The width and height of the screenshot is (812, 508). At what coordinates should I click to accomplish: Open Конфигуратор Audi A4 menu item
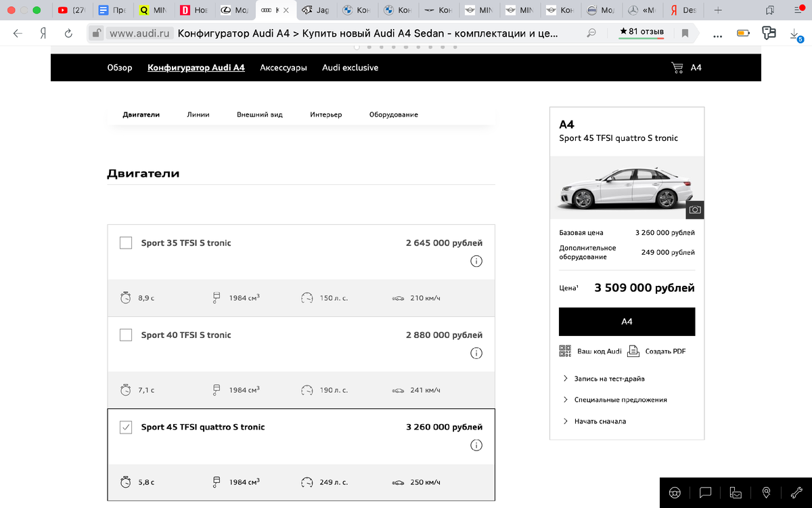tap(196, 68)
